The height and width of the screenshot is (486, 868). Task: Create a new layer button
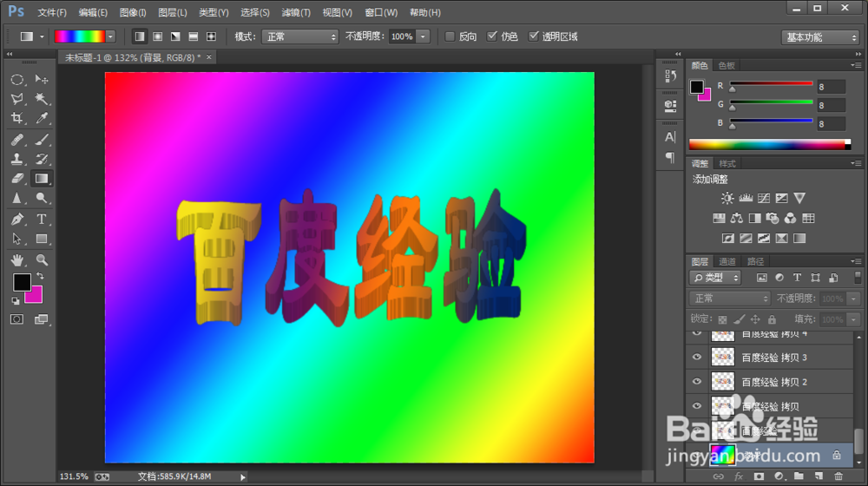[x=819, y=476]
